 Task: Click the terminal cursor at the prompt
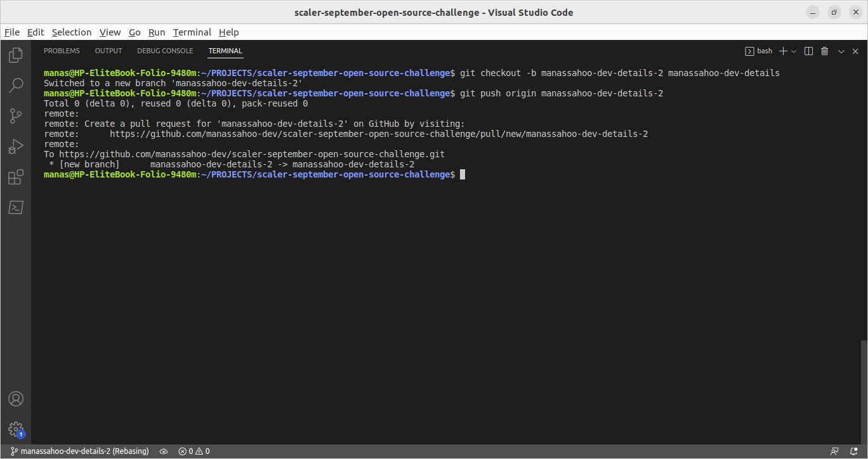(x=463, y=174)
